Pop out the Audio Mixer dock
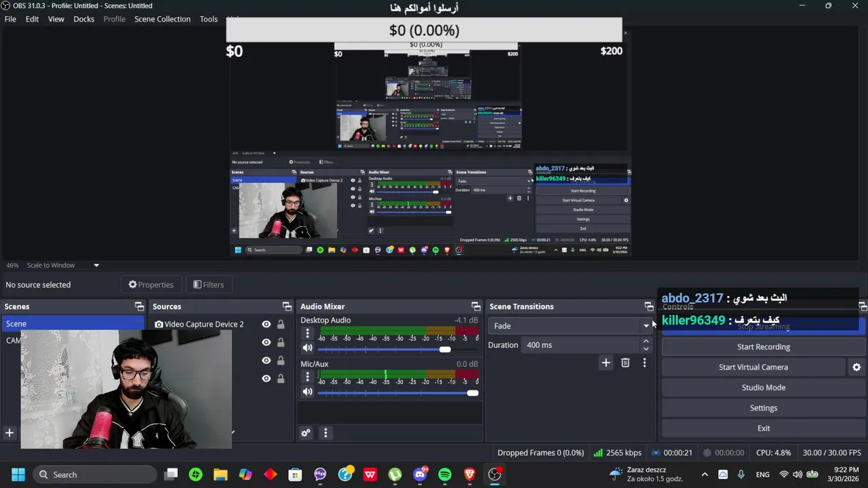 (x=475, y=306)
